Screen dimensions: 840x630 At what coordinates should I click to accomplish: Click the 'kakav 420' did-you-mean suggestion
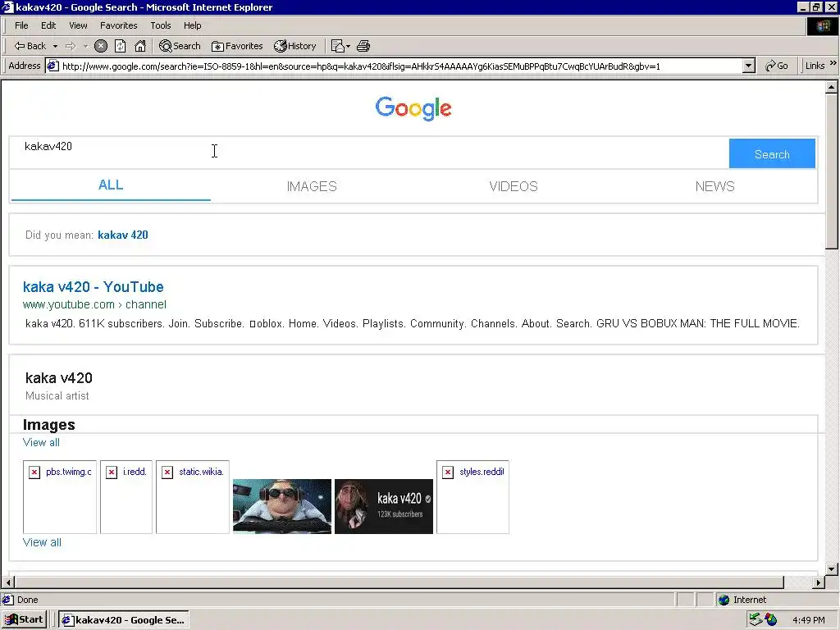(123, 235)
